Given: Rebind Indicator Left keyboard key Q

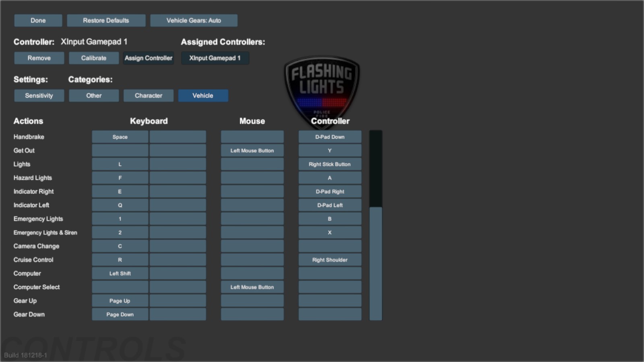Looking at the screenshot, I should coord(120,205).
